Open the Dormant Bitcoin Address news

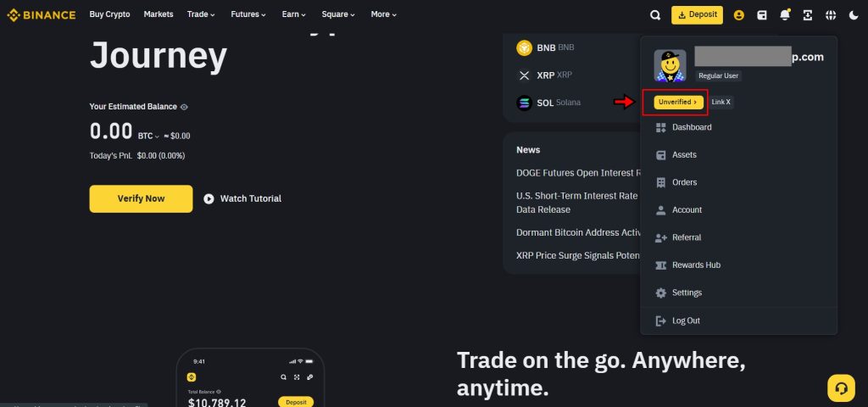[x=579, y=232]
